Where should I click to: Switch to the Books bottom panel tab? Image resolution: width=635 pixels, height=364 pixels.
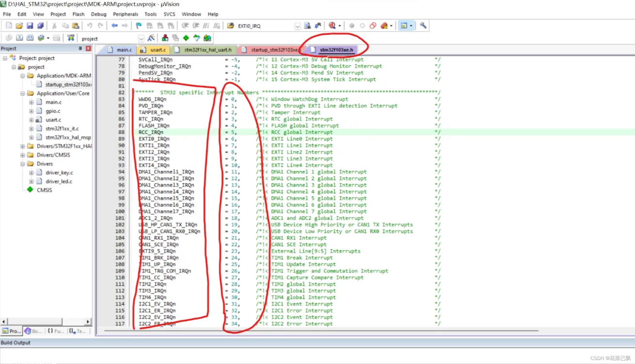33,331
